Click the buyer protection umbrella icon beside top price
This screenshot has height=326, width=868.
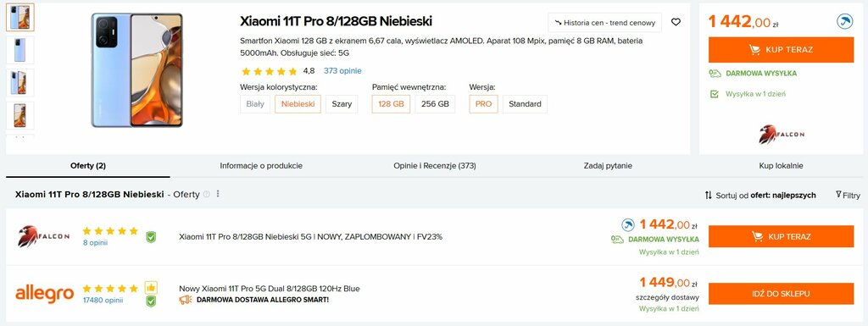(x=844, y=23)
